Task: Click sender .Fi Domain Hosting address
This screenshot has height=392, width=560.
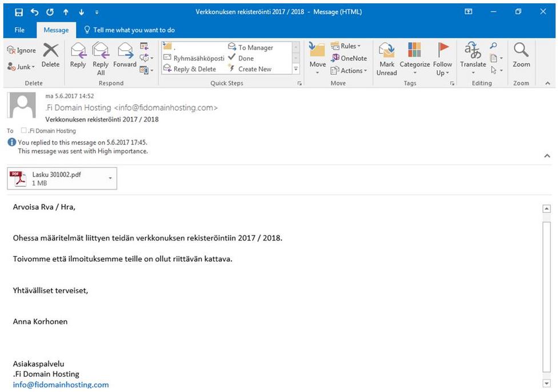Action: [x=131, y=107]
